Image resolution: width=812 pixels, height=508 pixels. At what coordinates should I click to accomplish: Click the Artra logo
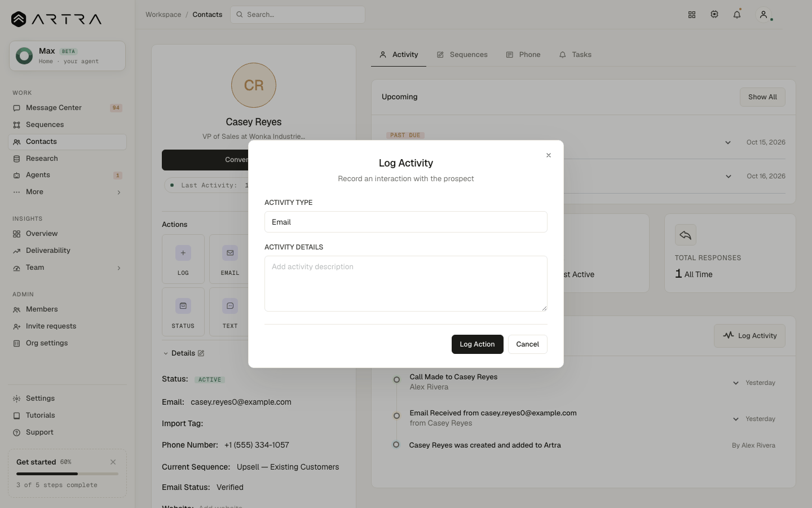56,19
